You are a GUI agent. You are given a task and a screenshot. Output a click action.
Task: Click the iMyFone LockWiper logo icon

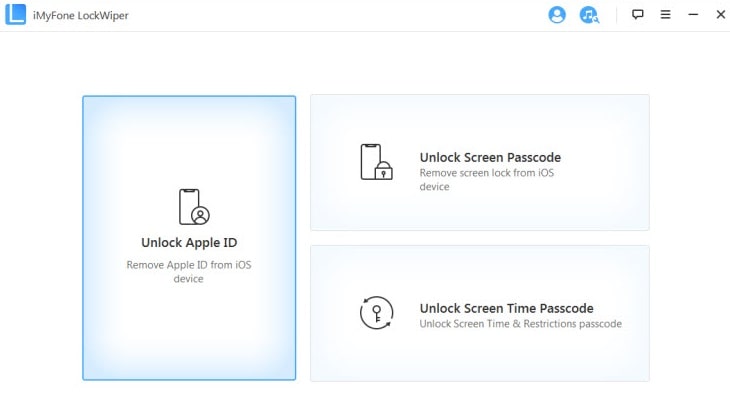15,14
